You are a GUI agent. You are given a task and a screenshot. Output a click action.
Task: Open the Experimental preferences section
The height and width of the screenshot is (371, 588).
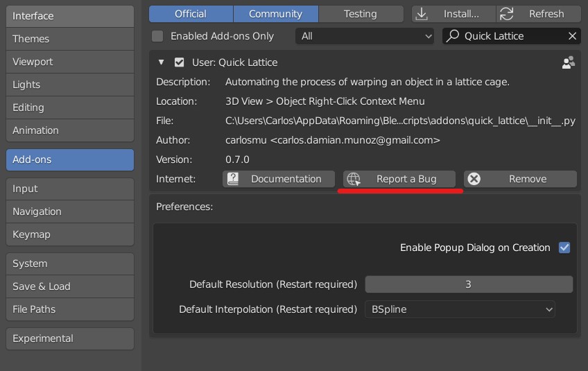[70, 338]
